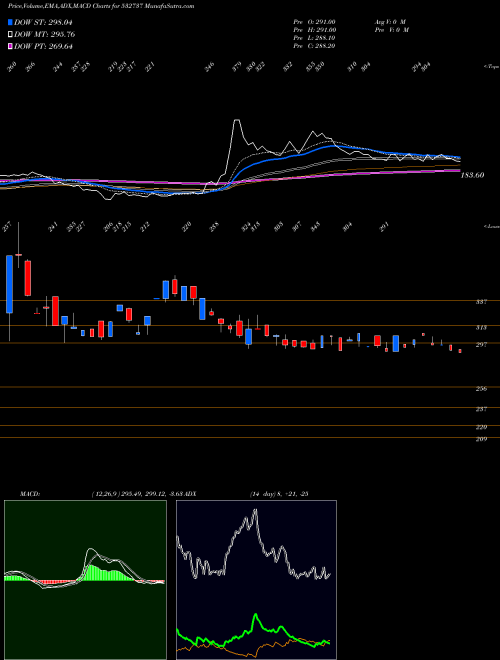Click the 337 price level label

point(482,302)
